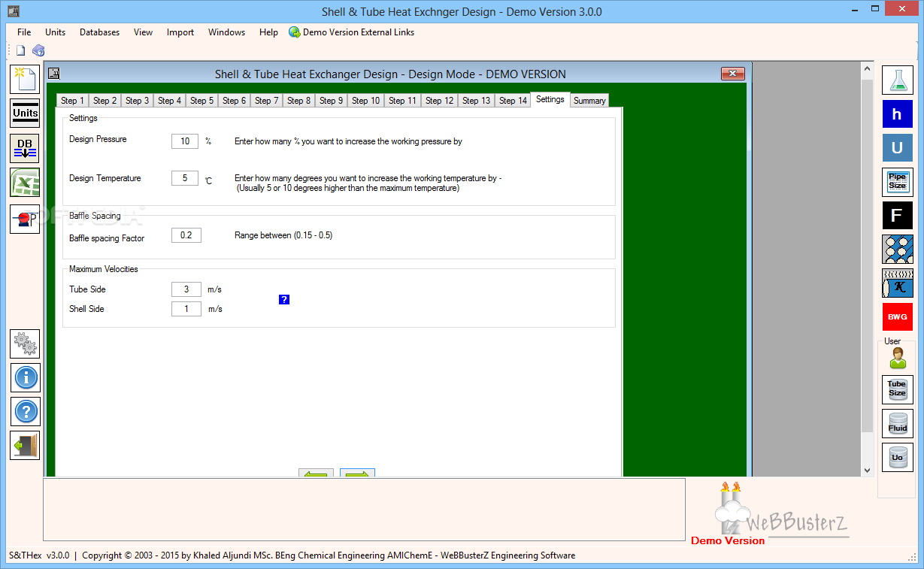Switch to the Step 3 tab
Screen dimensions: 924x569
coord(137,101)
